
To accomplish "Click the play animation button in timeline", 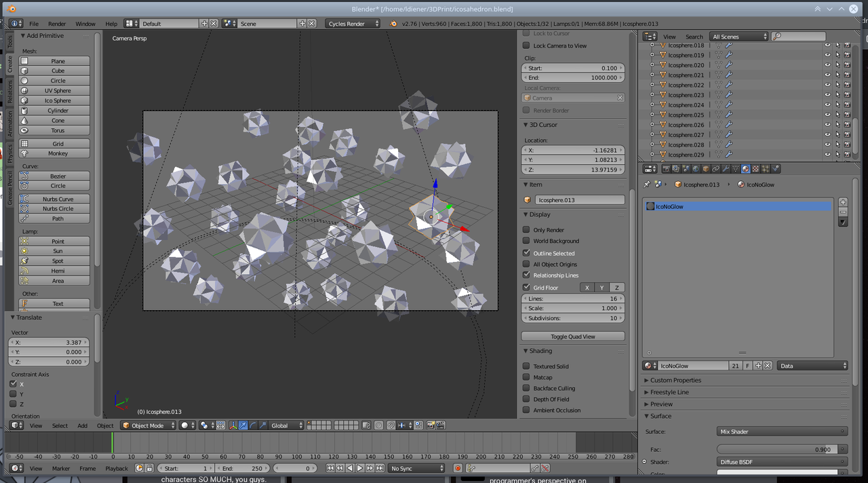I will click(360, 468).
